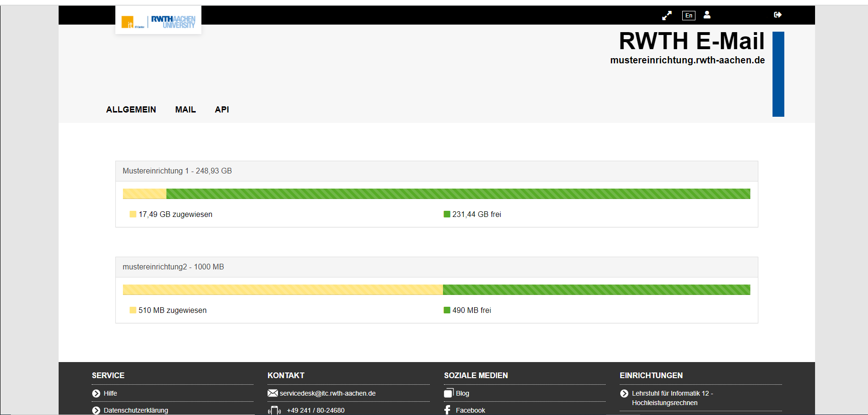868x415 pixels.
Task: Click the servicedesk email envelope icon
Action: [x=272, y=393]
